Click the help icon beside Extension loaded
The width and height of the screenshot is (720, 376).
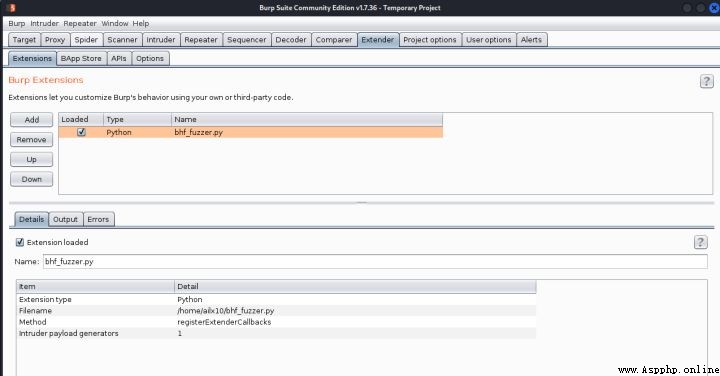(700, 242)
